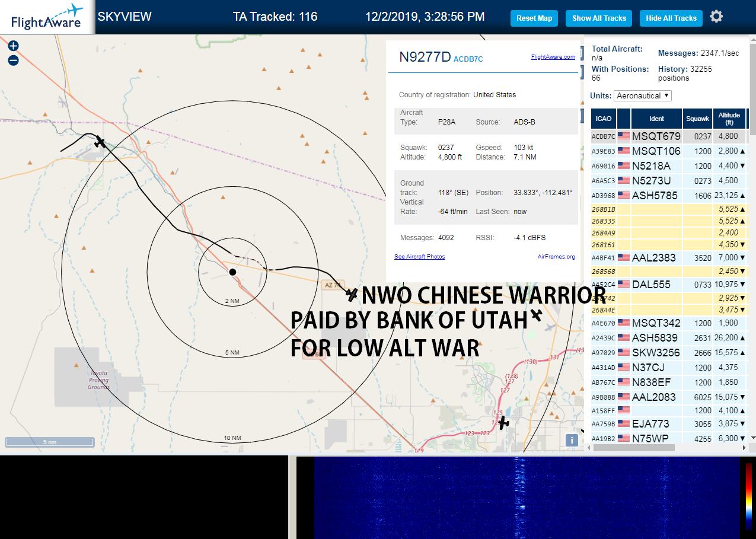Click US flag in the N75WP row
Screen dimensions: 756x539
tap(624, 438)
